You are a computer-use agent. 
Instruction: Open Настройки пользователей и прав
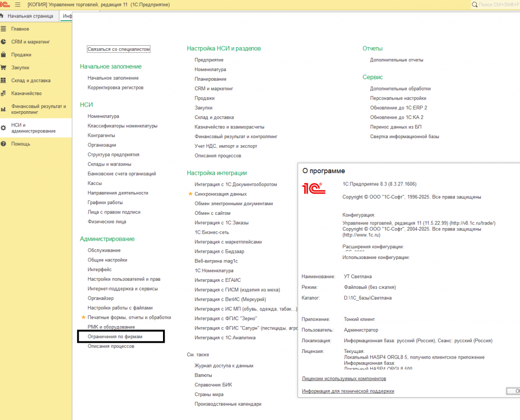[x=124, y=279]
